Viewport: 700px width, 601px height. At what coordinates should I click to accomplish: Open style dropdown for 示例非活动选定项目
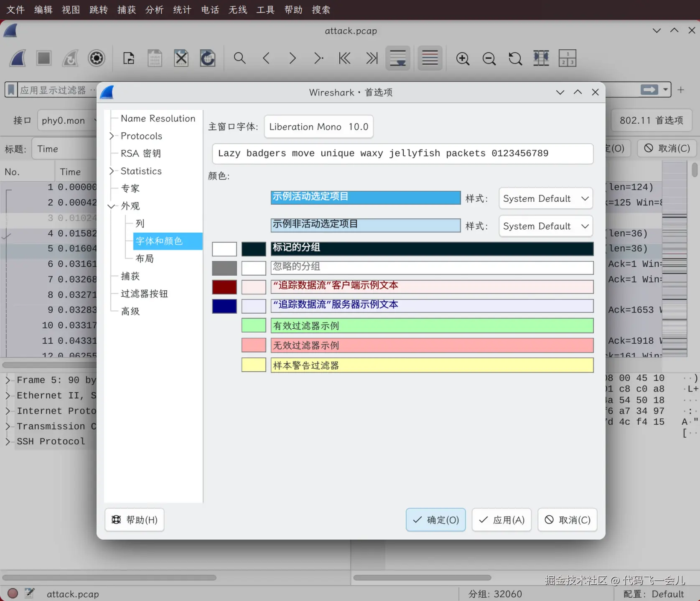point(546,226)
